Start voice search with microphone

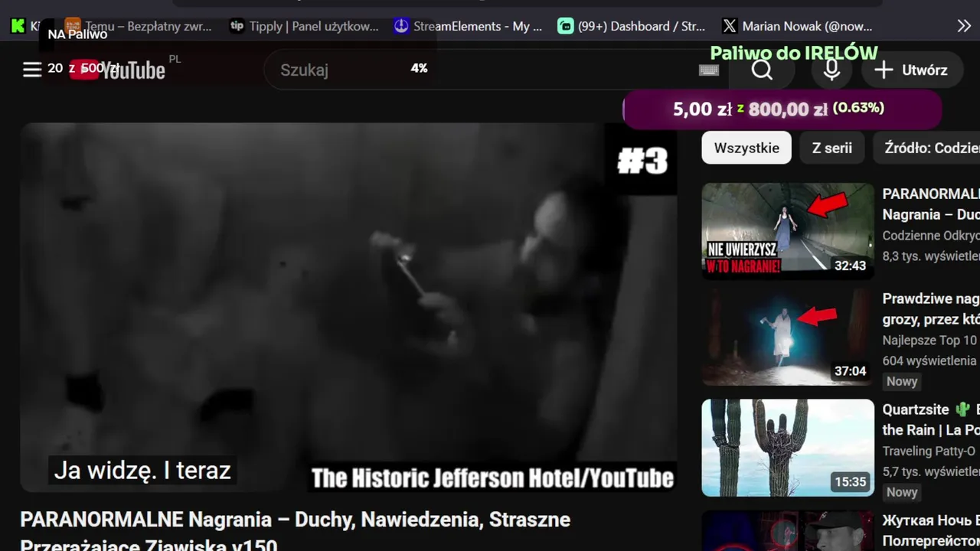click(831, 70)
